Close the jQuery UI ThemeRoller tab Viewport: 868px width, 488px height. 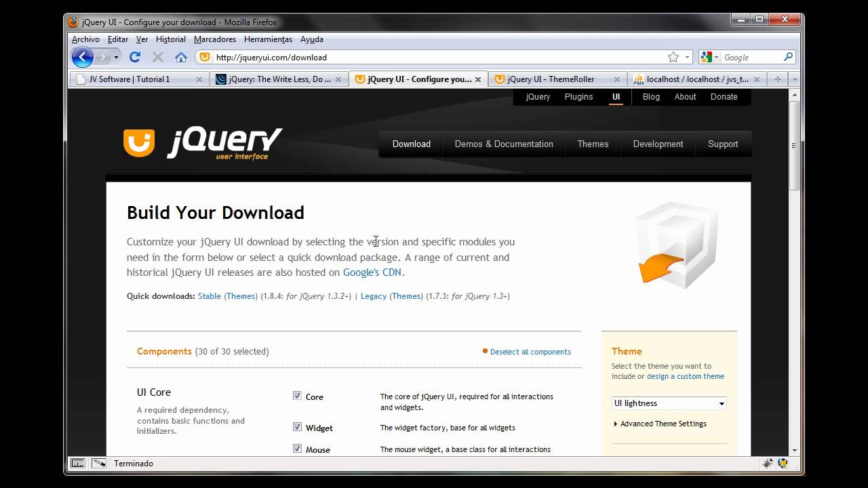[617, 79]
